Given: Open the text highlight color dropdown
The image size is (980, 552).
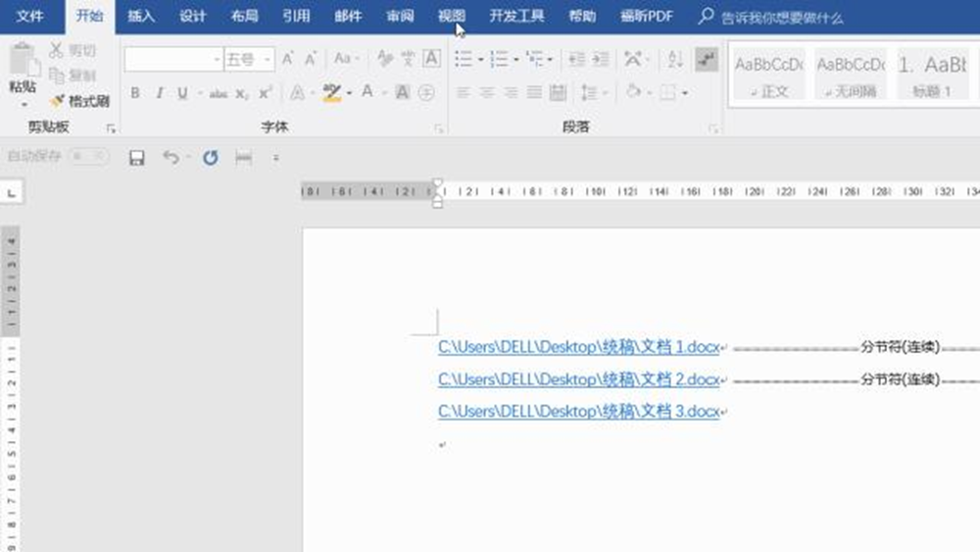Looking at the screenshot, I should [349, 93].
